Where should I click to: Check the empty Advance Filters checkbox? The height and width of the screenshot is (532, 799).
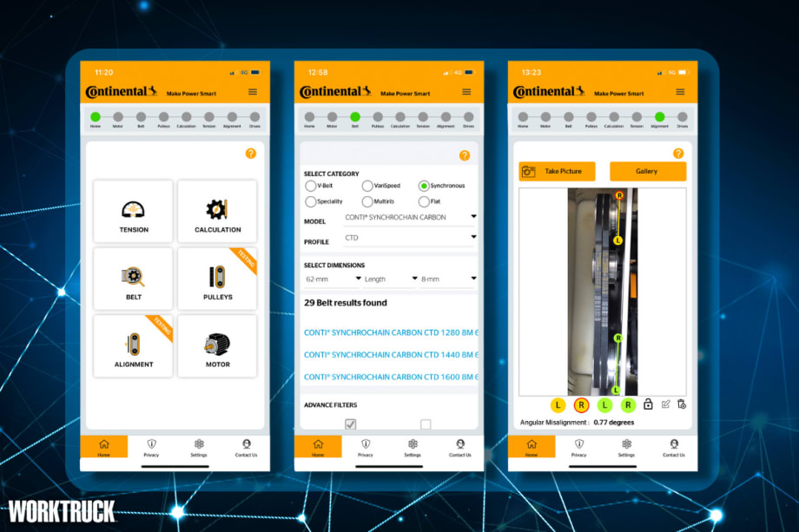(426, 424)
